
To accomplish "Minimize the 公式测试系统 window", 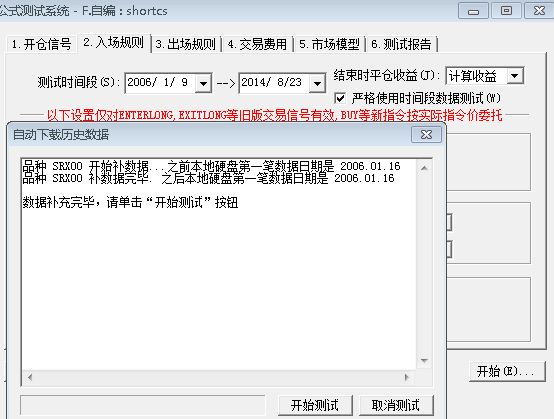I will click(473, 11).
